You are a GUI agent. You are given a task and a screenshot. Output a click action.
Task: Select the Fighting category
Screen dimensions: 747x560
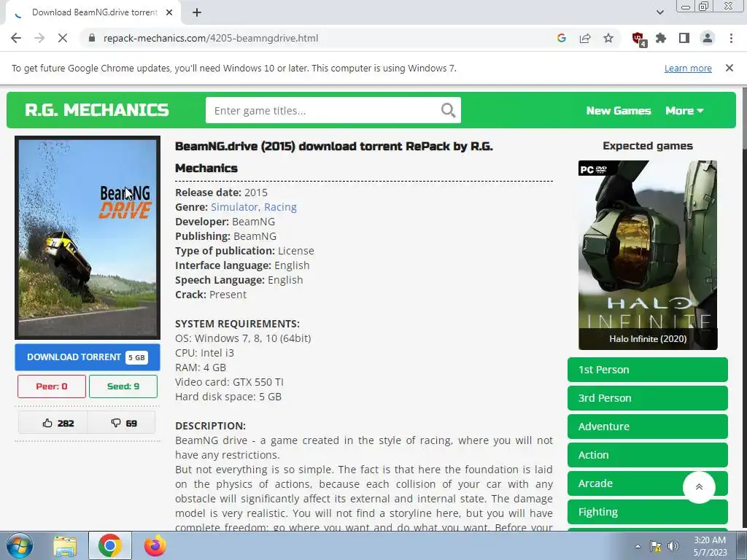point(648,512)
